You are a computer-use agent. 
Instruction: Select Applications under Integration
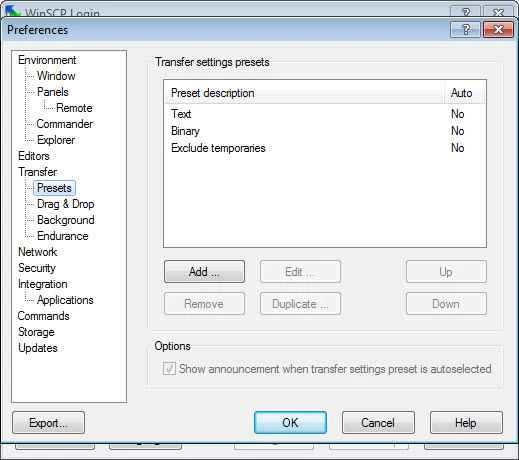[65, 300]
